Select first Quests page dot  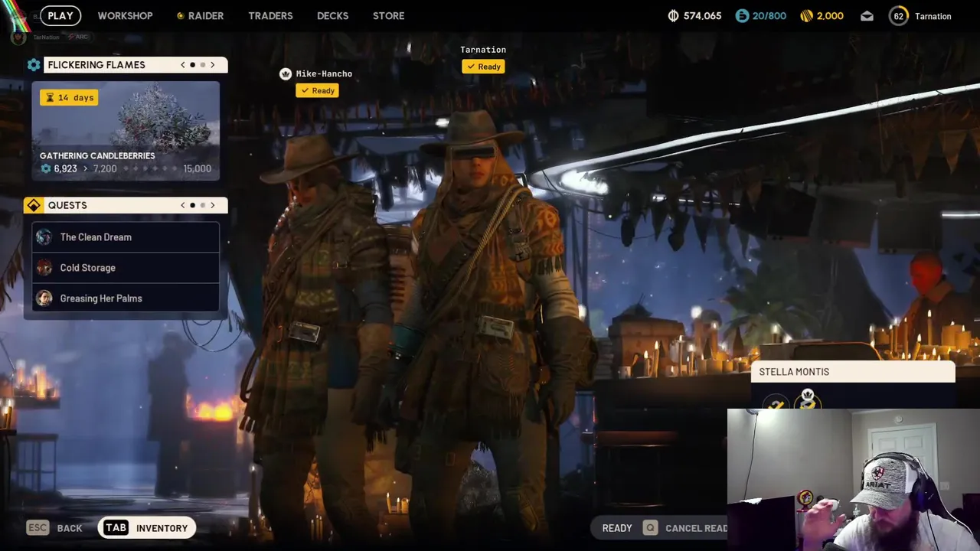192,205
